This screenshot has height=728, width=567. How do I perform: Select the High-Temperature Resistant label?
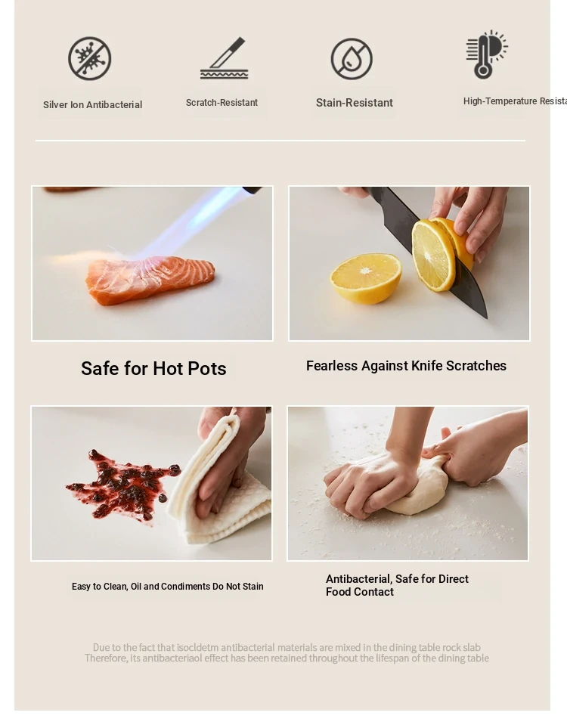click(515, 101)
